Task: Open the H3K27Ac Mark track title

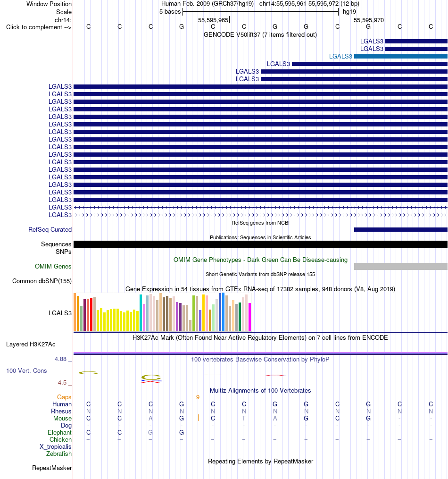Action: point(260,338)
